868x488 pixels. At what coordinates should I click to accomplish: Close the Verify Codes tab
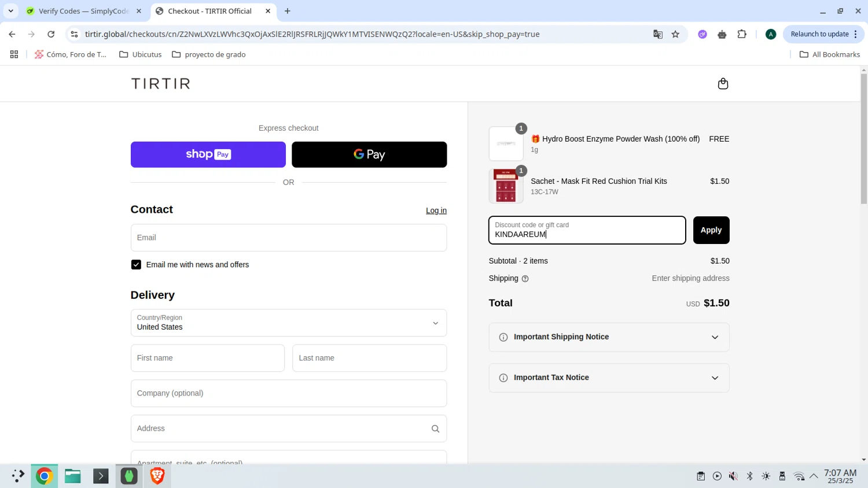click(x=139, y=11)
